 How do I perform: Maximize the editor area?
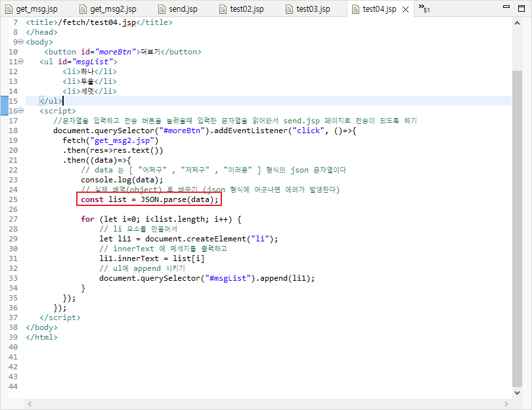coord(522,8)
